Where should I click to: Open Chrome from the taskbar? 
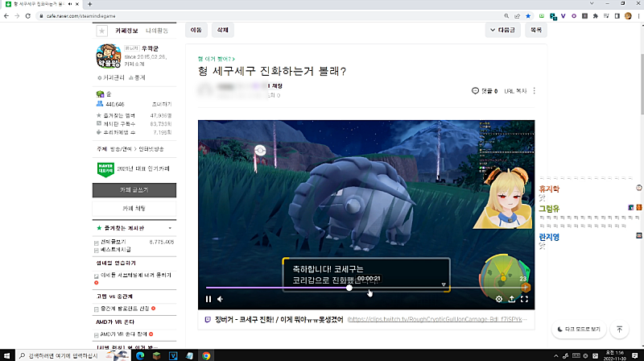[x=206, y=355]
